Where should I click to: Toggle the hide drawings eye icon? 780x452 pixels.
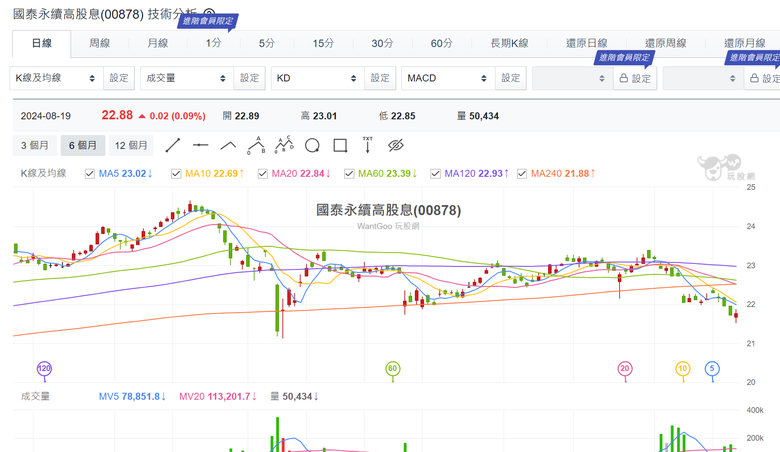point(395,145)
